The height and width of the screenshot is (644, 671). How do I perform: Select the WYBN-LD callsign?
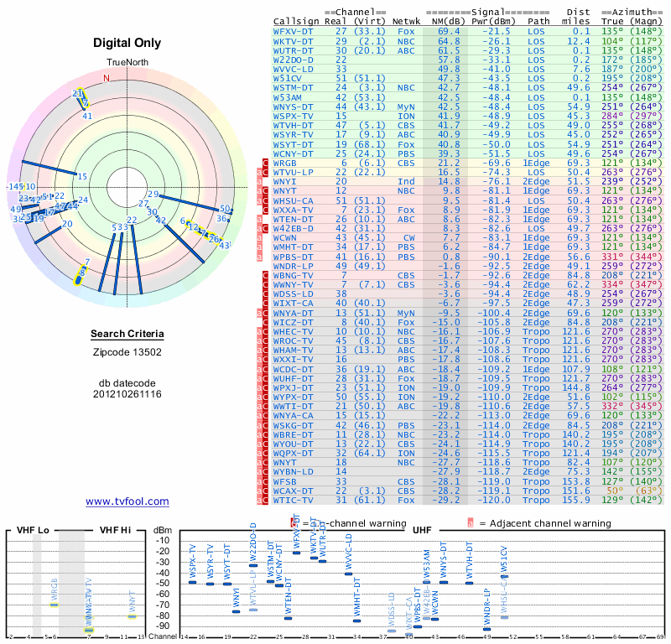pos(293,472)
